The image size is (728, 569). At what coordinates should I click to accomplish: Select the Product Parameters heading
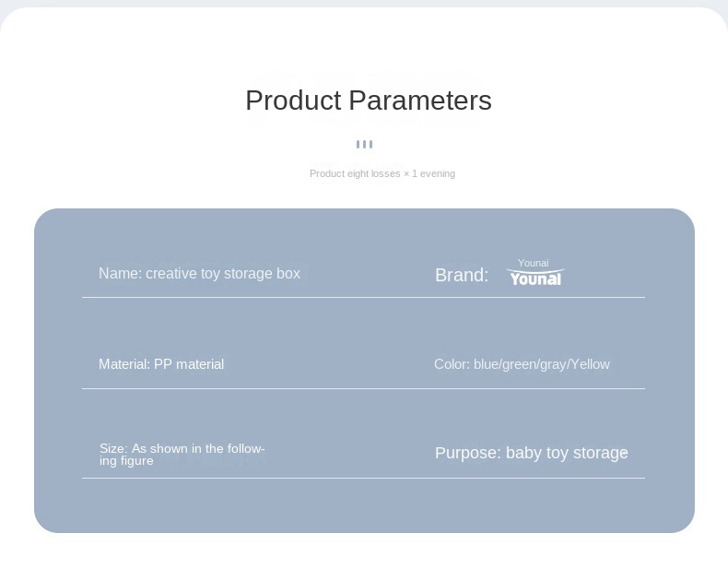[369, 101]
